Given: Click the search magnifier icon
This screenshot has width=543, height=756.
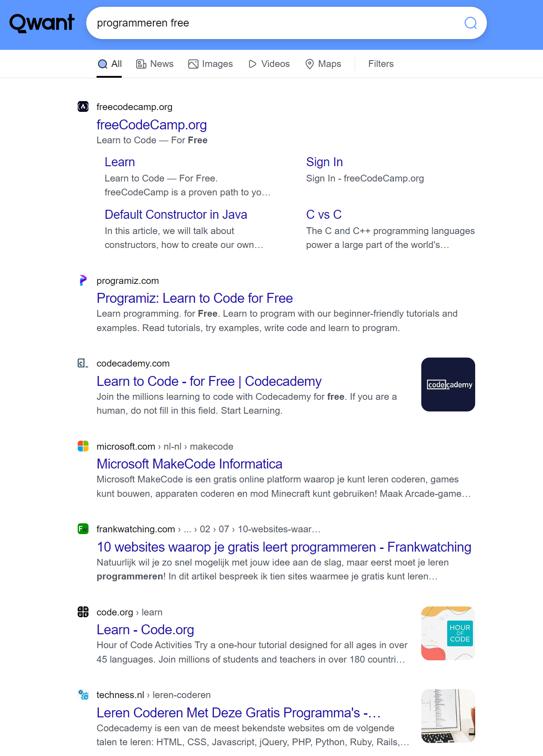Looking at the screenshot, I should click(470, 23).
